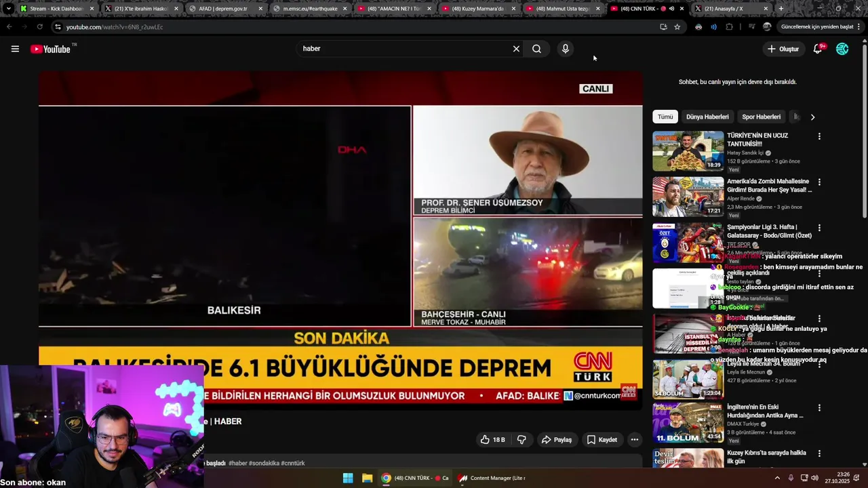Open File Explorer from the taskbar
The image size is (868, 488).
[367, 478]
